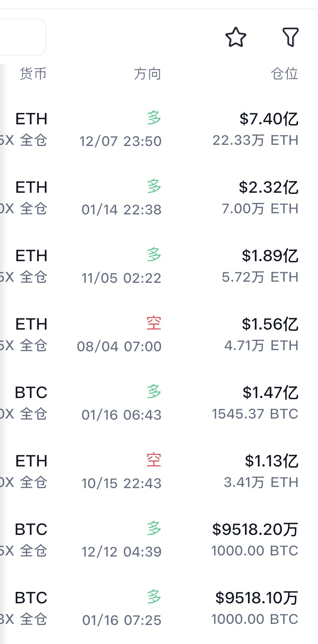
Task: Click the 22.33万 ETH amount
Action: tap(255, 140)
